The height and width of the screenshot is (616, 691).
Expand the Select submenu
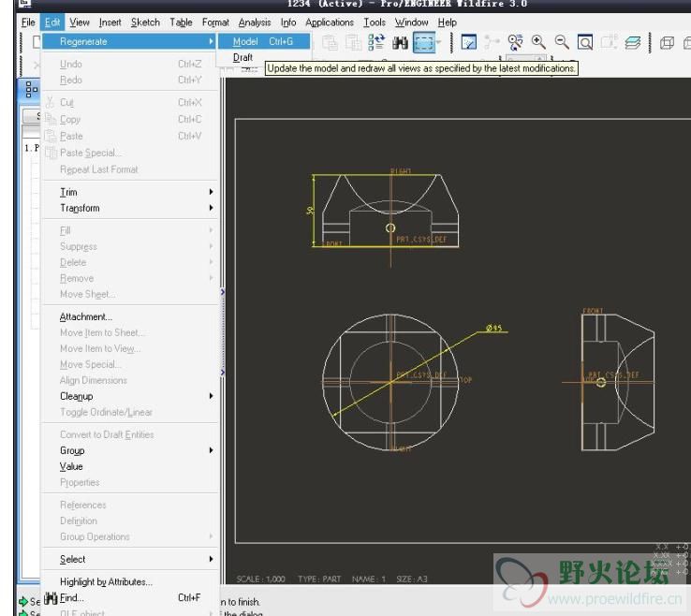tap(130, 559)
